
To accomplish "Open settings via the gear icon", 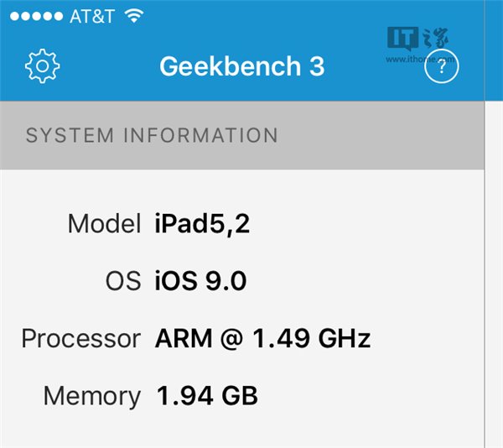I will tap(40, 66).
